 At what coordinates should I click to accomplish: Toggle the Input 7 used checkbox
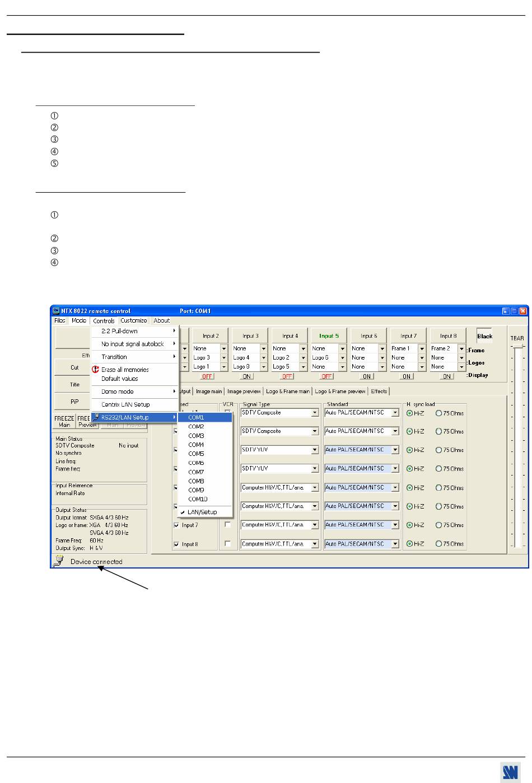[177, 525]
